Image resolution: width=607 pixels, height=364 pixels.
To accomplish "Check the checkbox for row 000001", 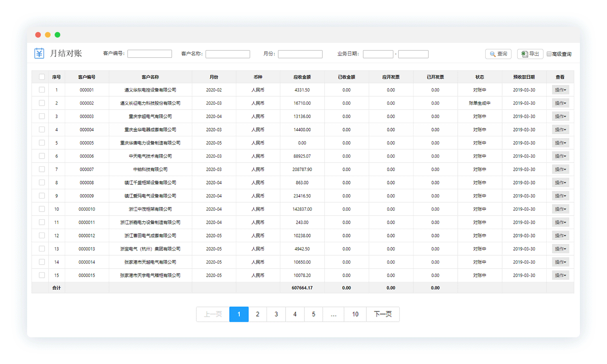I will point(42,90).
